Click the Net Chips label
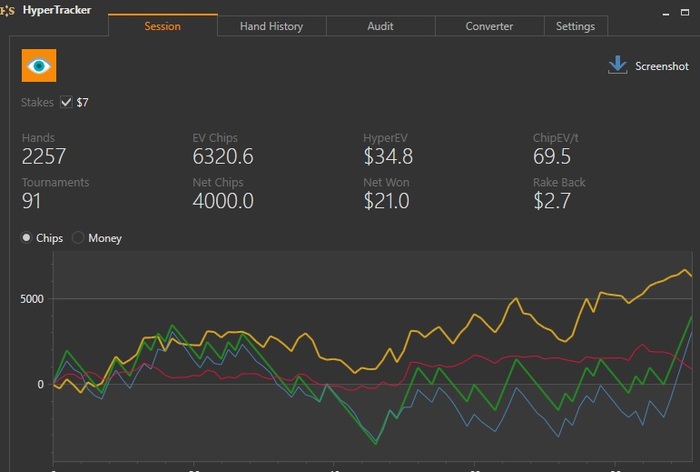This screenshot has height=472, width=700. pos(218,182)
